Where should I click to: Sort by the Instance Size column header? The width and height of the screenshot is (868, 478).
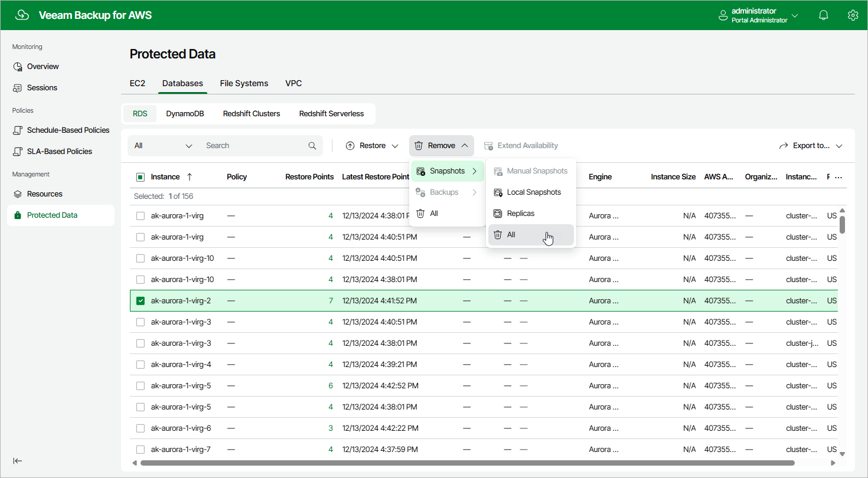pos(673,177)
